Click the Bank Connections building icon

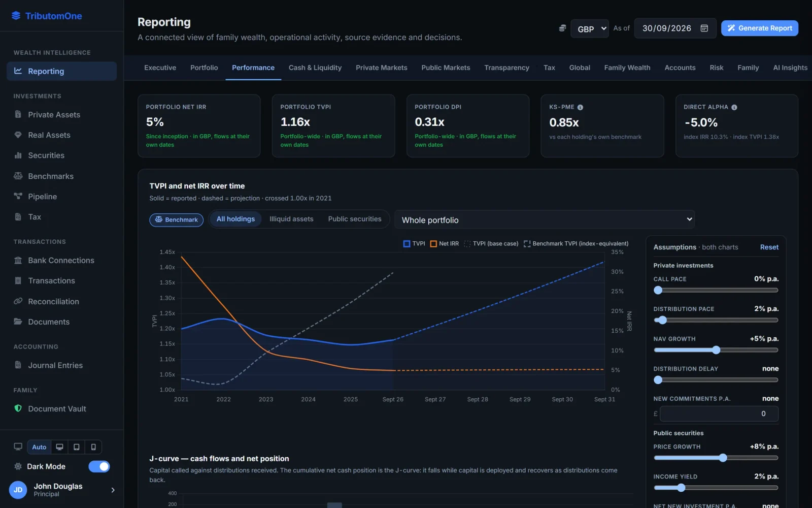(x=18, y=260)
